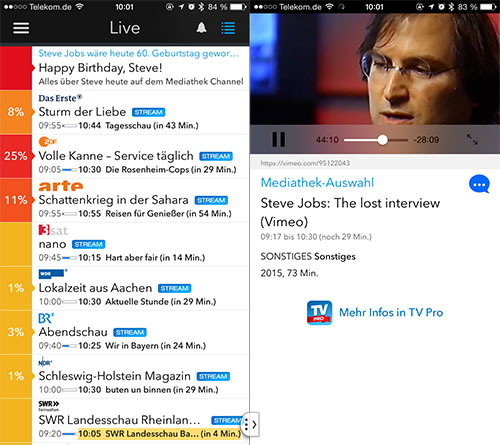
Task: Open Mehr Infos in TV Pro link
Action: coord(391,312)
